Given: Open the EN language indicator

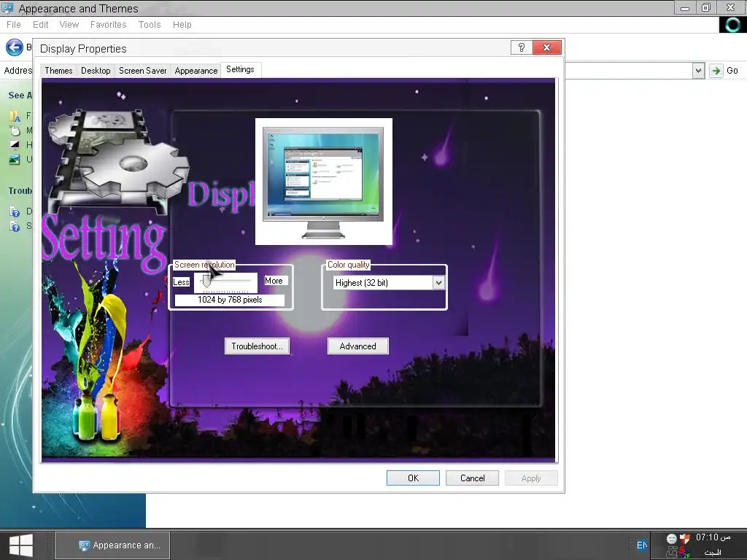Looking at the screenshot, I should click(x=642, y=545).
